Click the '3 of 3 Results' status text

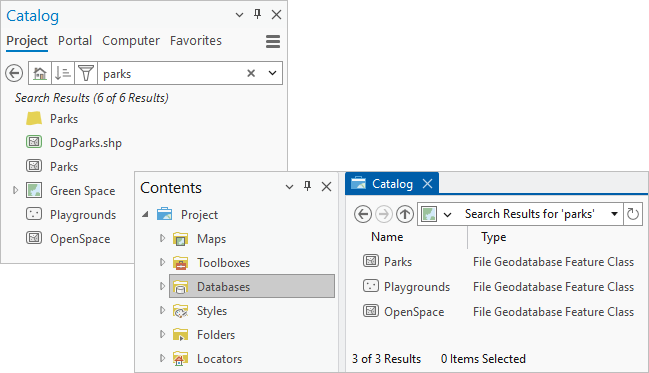pos(386,359)
